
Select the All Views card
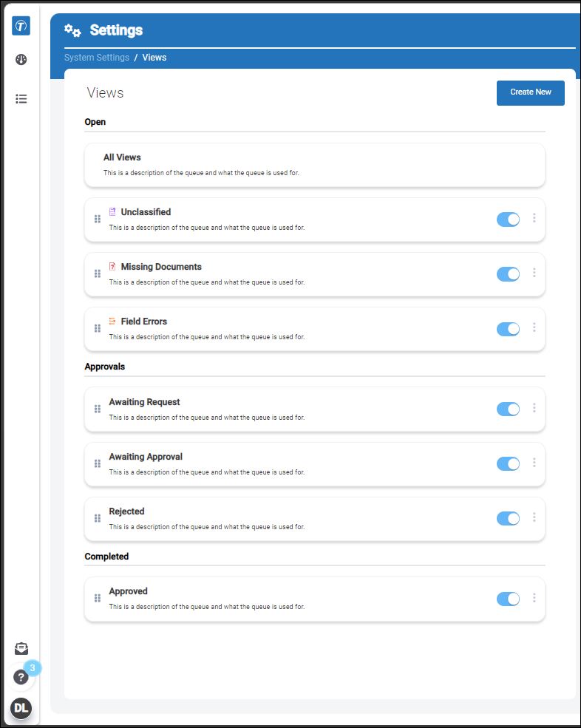point(314,166)
